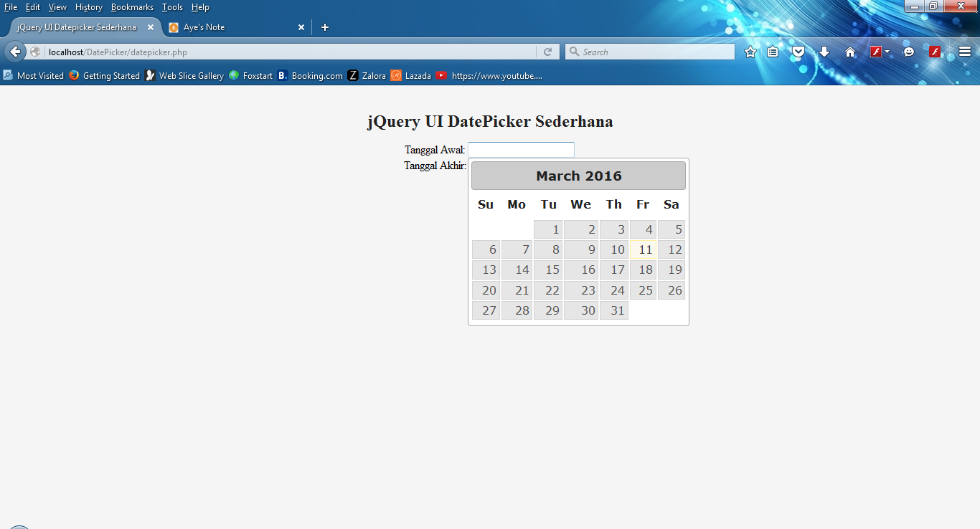Bookmark this page with the star icon
This screenshot has height=529, width=980.
pyautogui.click(x=750, y=51)
